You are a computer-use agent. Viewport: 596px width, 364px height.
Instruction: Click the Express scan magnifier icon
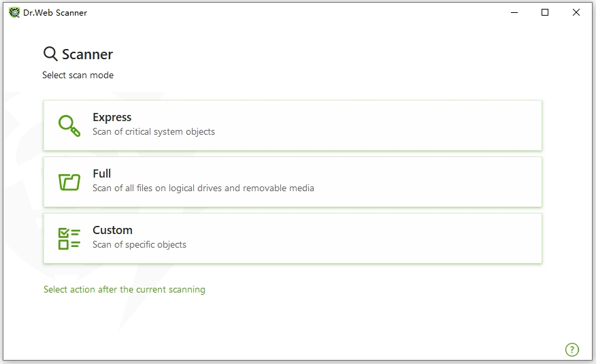tap(69, 125)
